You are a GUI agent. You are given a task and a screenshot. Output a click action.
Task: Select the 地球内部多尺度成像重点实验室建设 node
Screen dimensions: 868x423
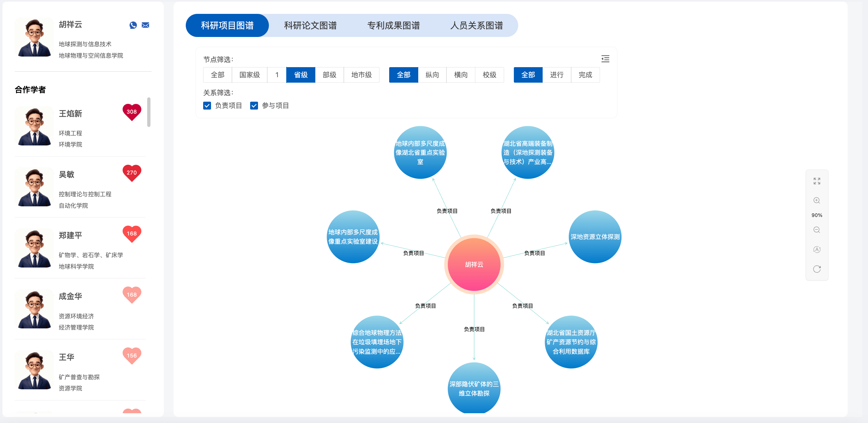pyautogui.click(x=353, y=237)
